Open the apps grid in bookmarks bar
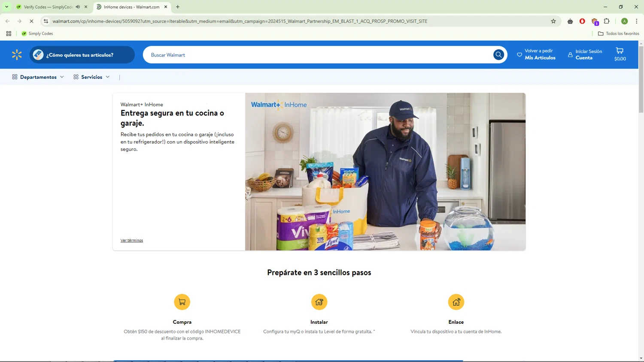Image resolution: width=644 pixels, height=362 pixels. 9,33
